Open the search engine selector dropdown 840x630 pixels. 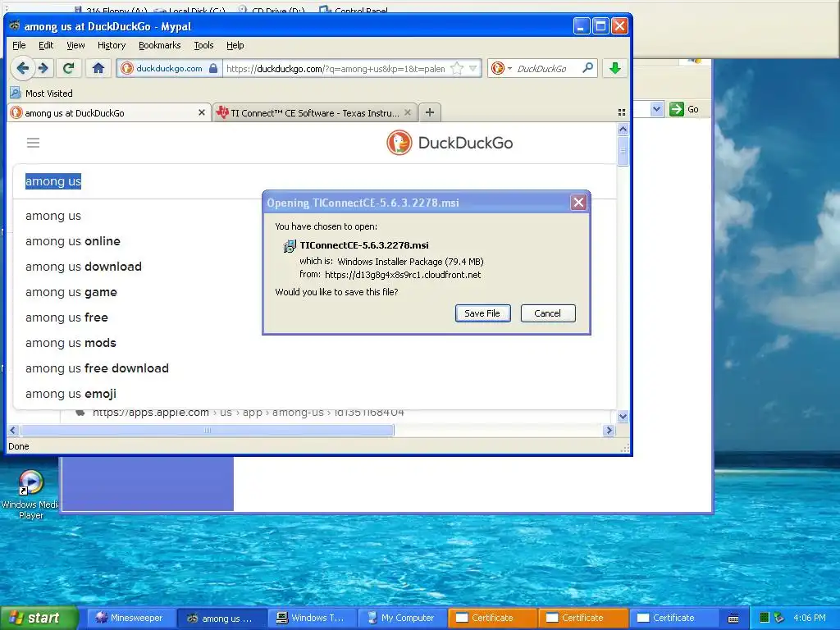point(501,68)
